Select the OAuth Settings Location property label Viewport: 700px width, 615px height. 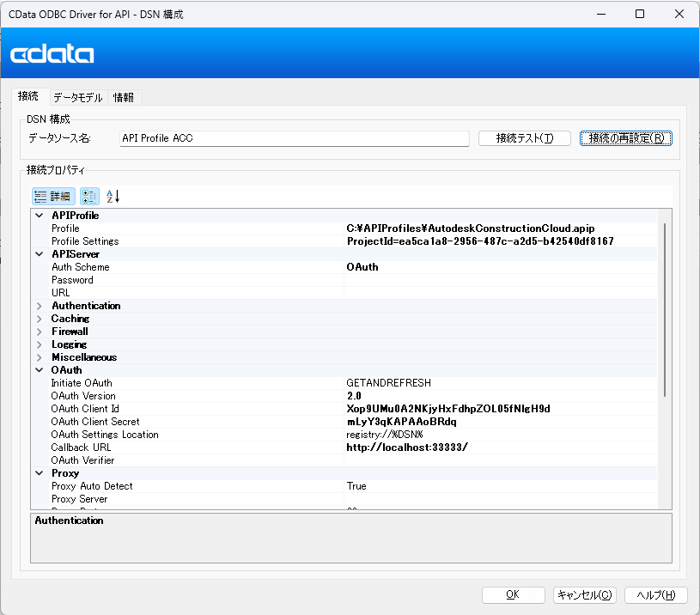[105, 435]
